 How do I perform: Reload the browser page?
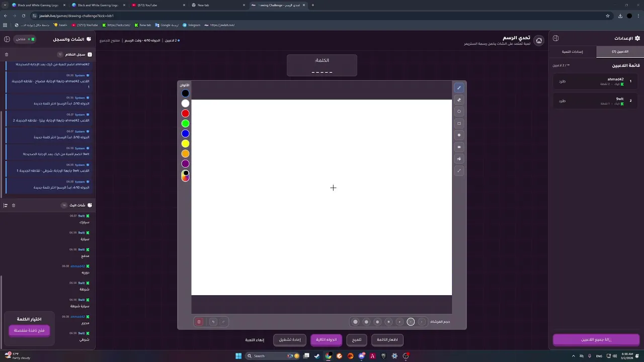pyautogui.click(x=23, y=16)
